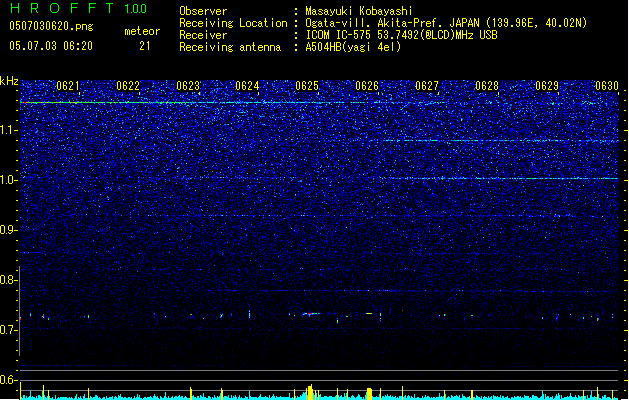Click the 0630 time marker
Viewport: 629px width, 400px height.
pos(607,86)
